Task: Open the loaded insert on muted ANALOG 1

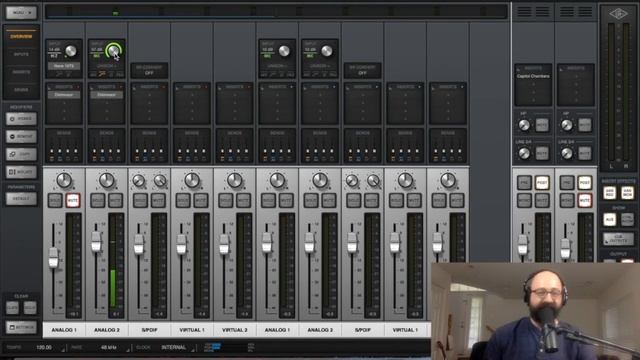Action: pos(64,95)
